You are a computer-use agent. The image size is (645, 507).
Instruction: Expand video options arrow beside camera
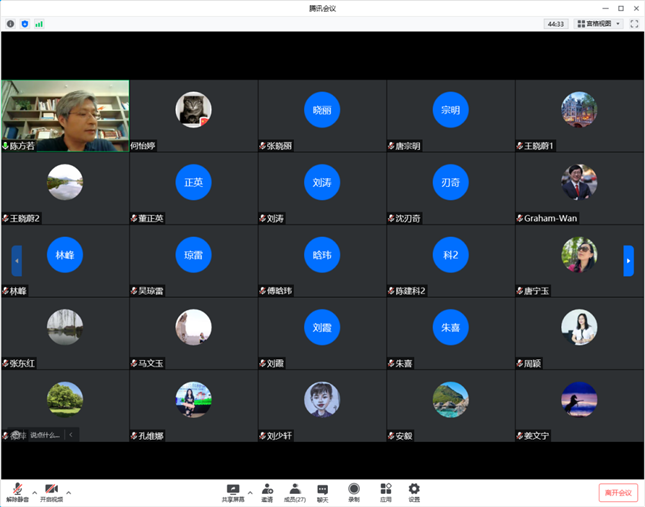pos(69,491)
